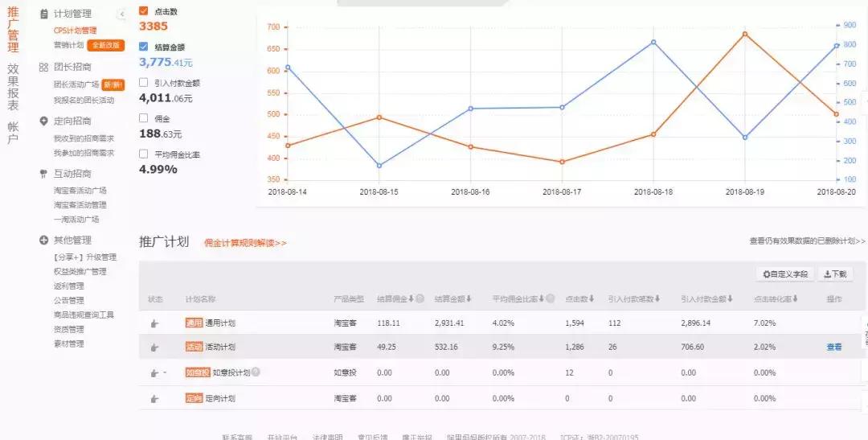
Task: Click the thumbs-up status icon for 通用计划
Action: (x=154, y=323)
